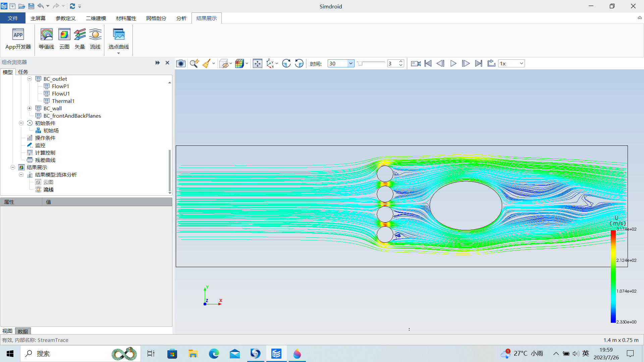Screen dimensions: 644x362
Task: Open the 选点曲线 dropdown arrow
Action: tap(118, 53)
